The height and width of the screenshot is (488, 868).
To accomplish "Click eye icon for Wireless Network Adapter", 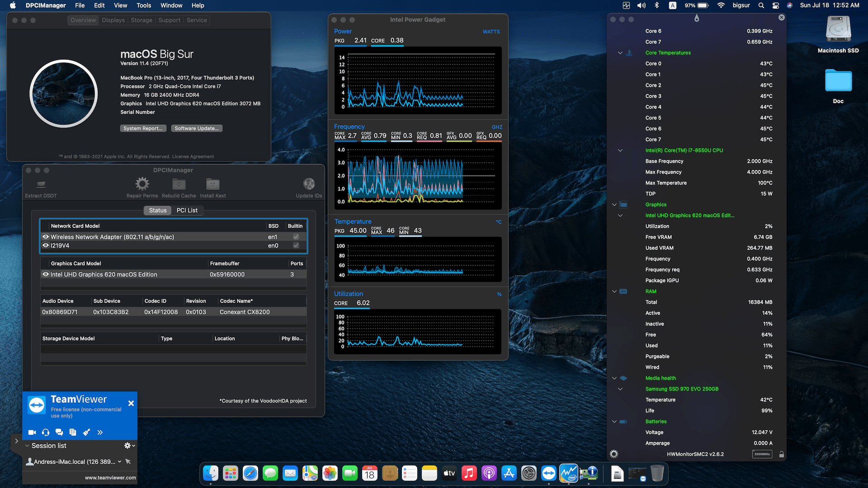I will pyautogui.click(x=46, y=237).
